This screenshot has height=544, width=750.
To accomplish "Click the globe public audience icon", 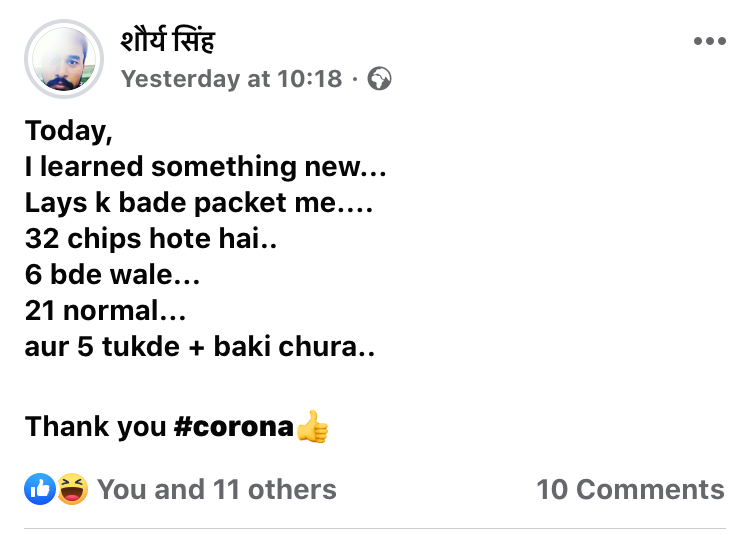I will tap(379, 78).
